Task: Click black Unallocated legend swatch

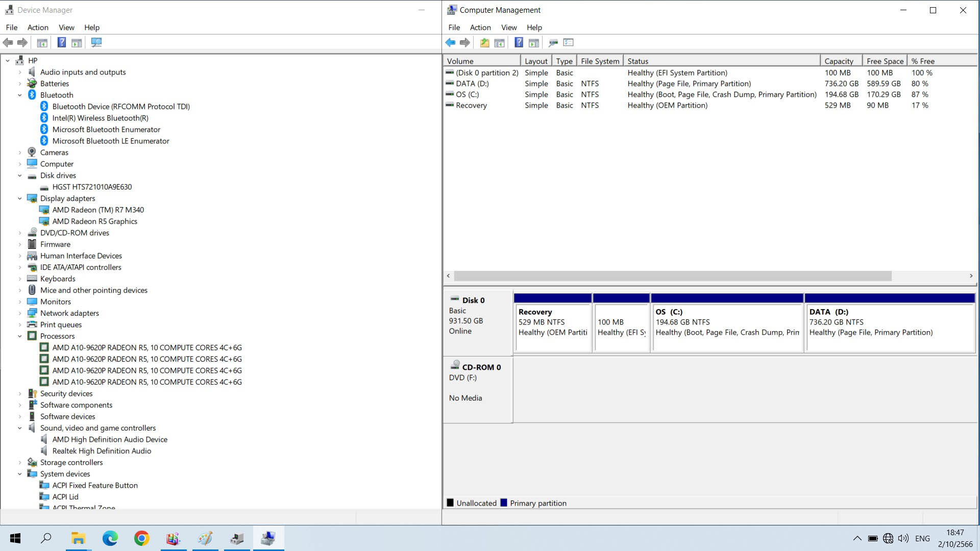Action: coord(450,503)
